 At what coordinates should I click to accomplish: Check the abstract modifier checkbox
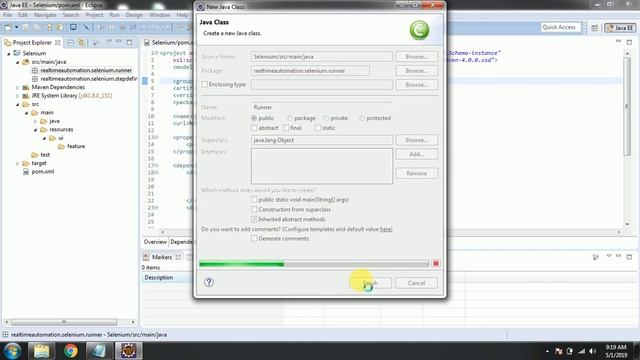tap(254, 128)
